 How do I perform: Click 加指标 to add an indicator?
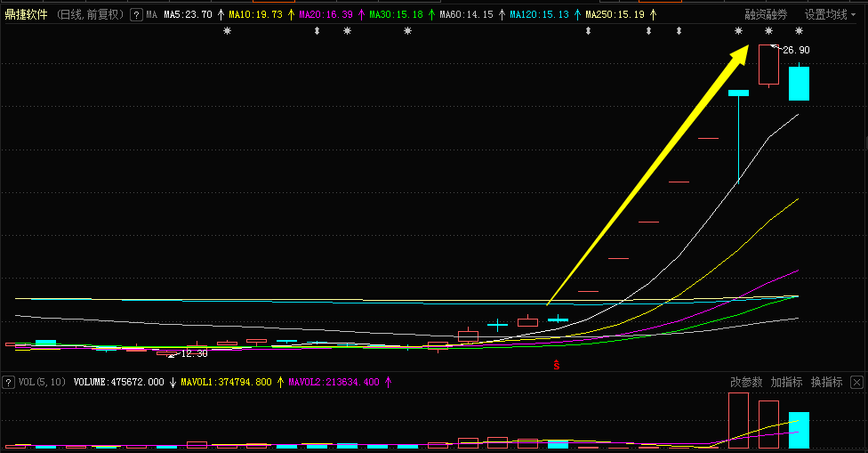coord(786,382)
